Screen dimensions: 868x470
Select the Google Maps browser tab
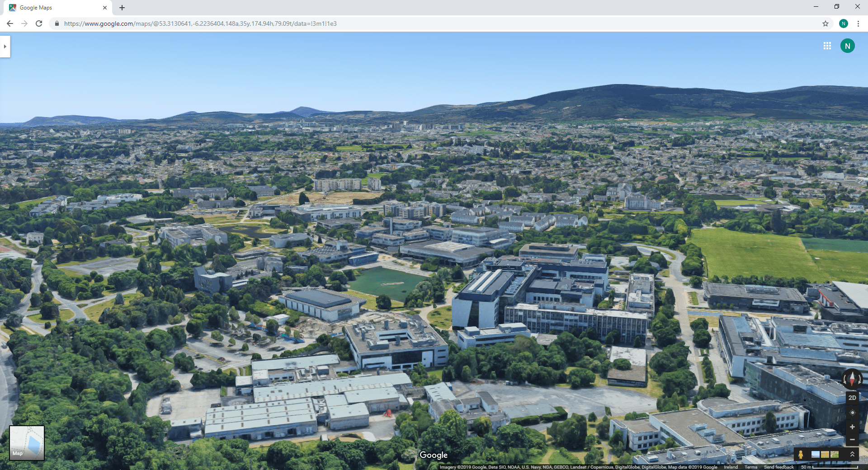(x=58, y=8)
